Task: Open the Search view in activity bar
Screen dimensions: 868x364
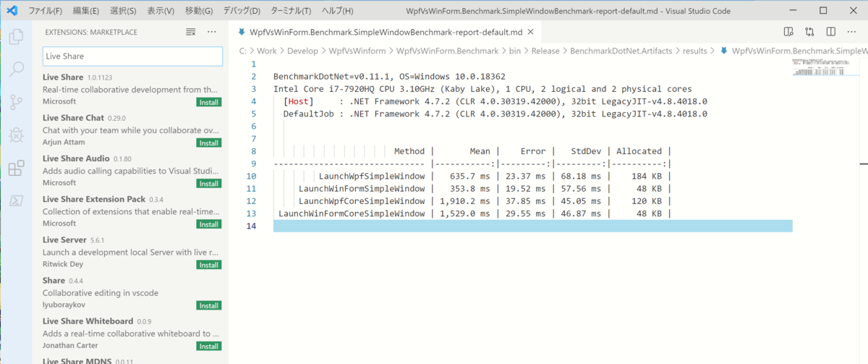Action: [16, 69]
